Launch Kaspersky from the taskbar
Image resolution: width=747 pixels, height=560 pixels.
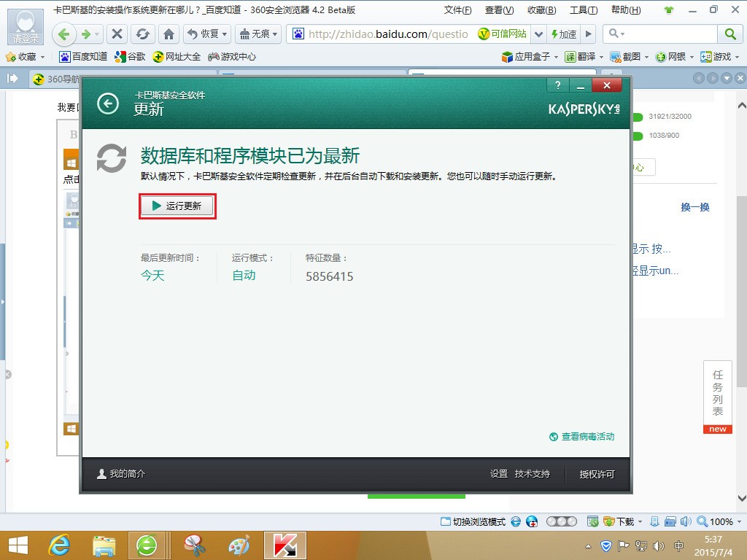[x=284, y=545]
